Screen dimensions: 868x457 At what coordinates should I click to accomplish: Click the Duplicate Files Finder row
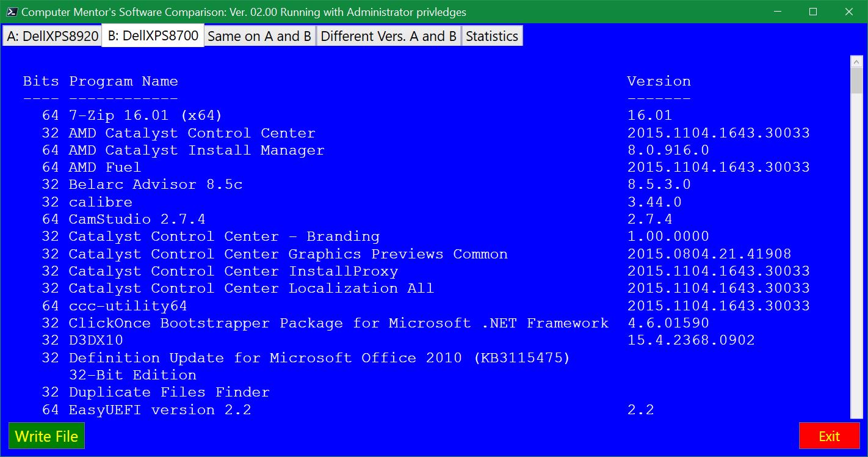pyautogui.click(x=168, y=392)
